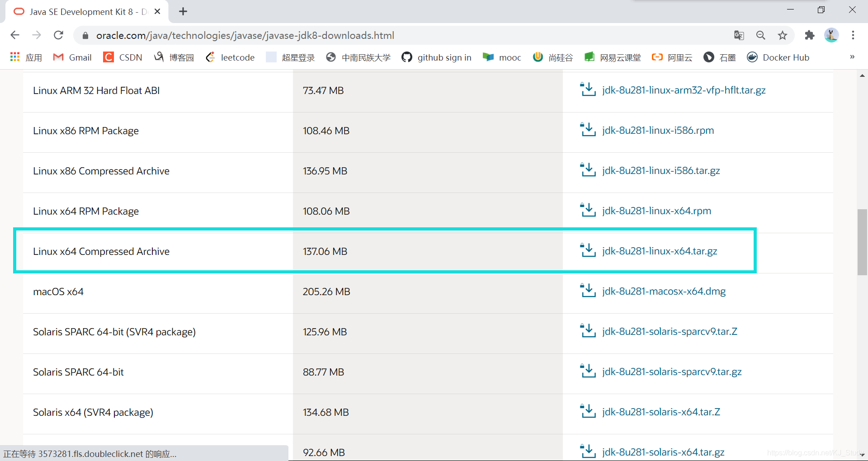Click the 'Linux x86 RPM Package' label

coord(86,131)
